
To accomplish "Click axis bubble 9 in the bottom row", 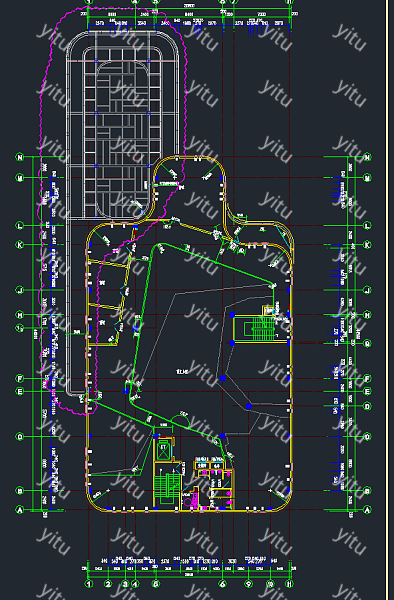I will point(249,584).
